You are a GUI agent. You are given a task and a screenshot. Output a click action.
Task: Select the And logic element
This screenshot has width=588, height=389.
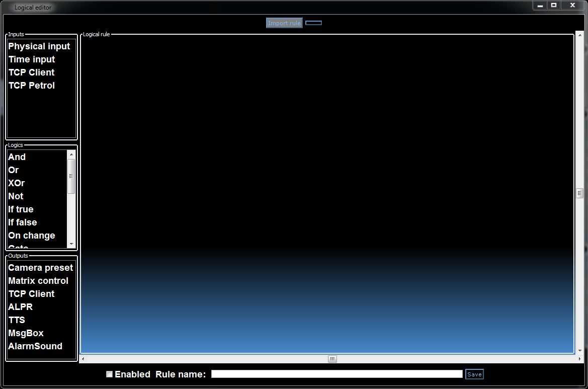[x=17, y=157]
